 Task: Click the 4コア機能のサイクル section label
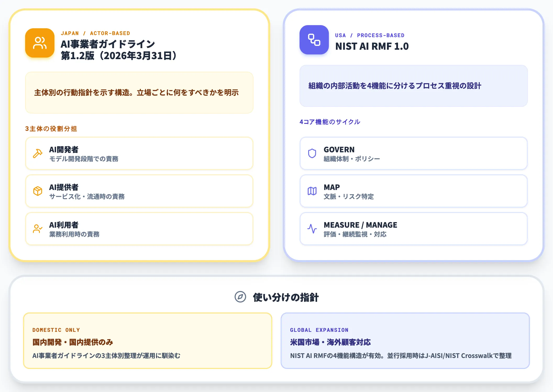tap(330, 122)
